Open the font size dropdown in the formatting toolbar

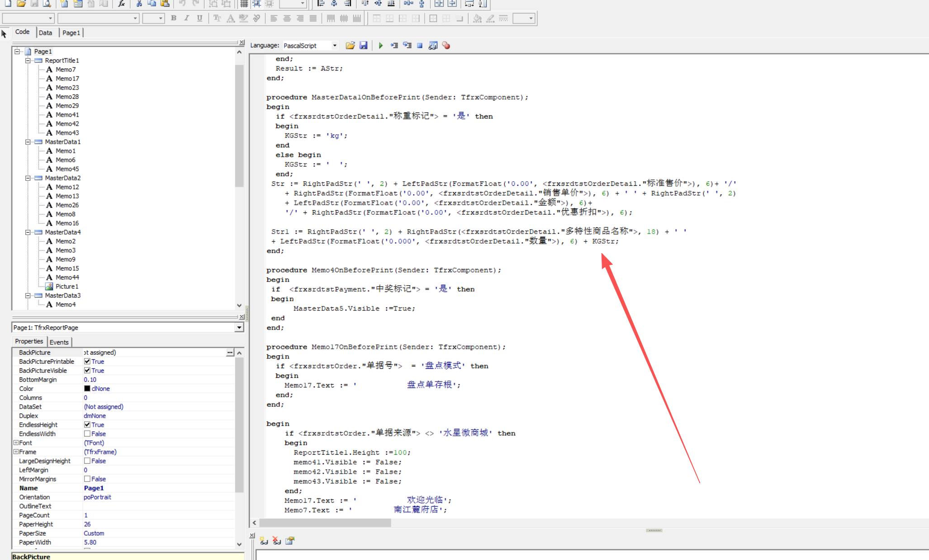[x=161, y=19]
